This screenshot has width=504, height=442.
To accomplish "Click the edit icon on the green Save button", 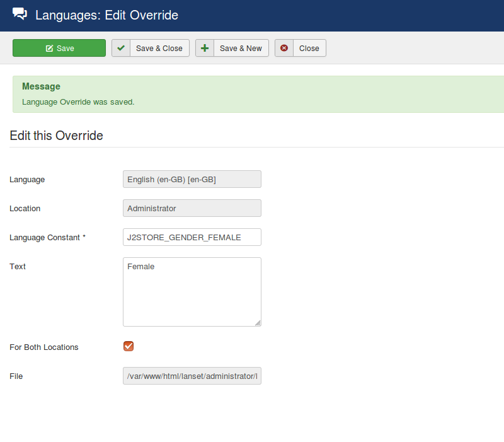I will click(49, 49).
